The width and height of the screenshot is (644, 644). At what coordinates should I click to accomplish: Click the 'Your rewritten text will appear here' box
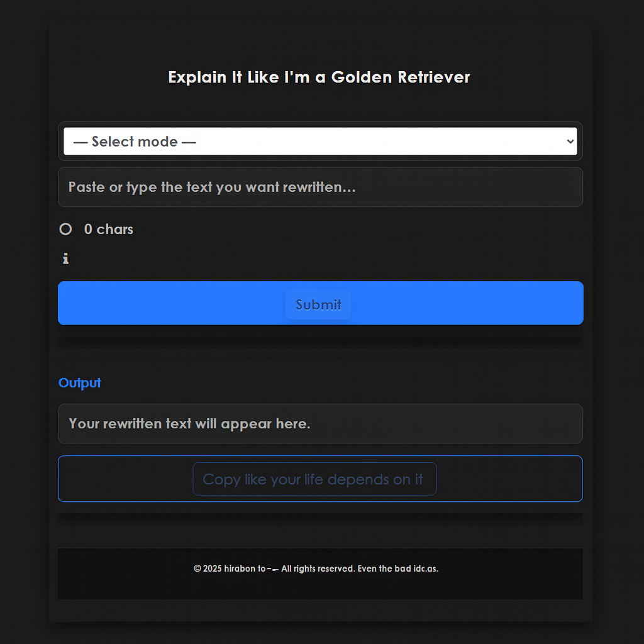tap(320, 423)
